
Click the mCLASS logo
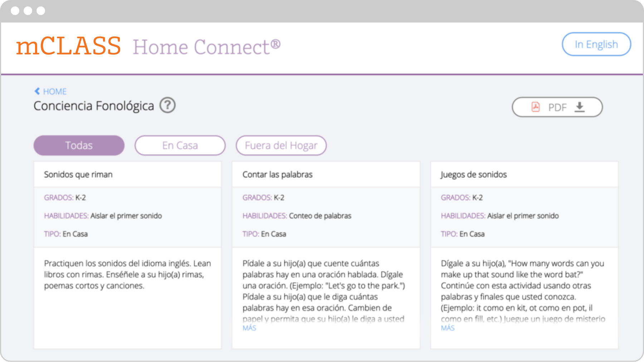68,46
